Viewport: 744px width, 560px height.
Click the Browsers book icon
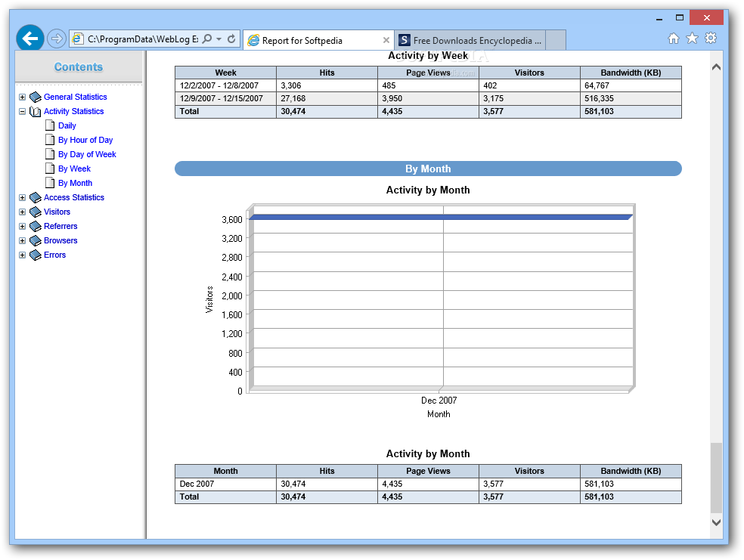click(x=35, y=241)
